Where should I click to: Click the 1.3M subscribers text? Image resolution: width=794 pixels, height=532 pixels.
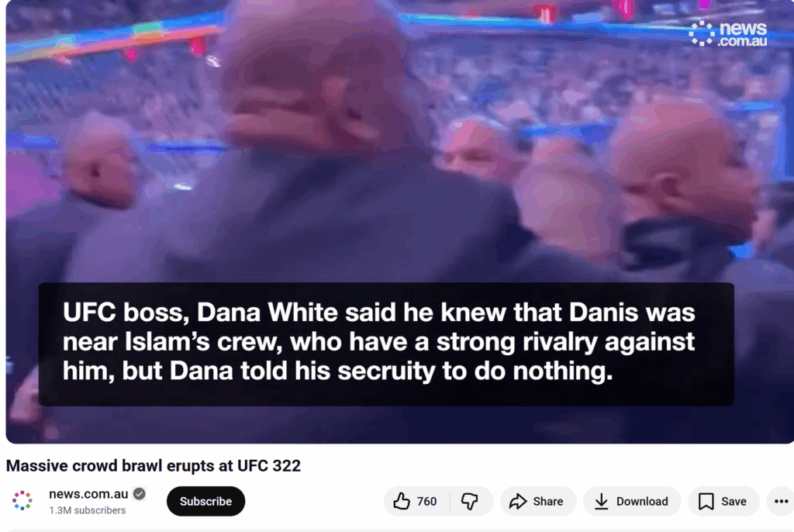pos(87,510)
